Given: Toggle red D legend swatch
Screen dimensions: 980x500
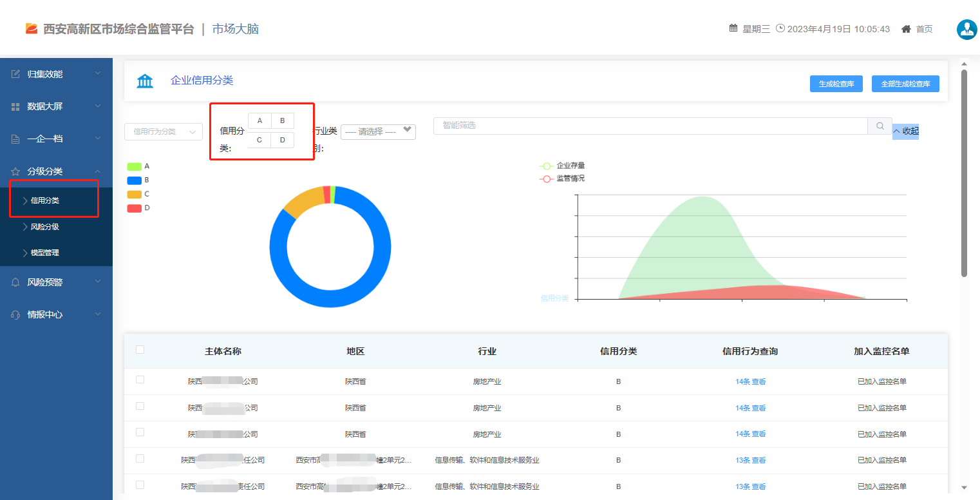Looking at the screenshot, I should [135, 208].
